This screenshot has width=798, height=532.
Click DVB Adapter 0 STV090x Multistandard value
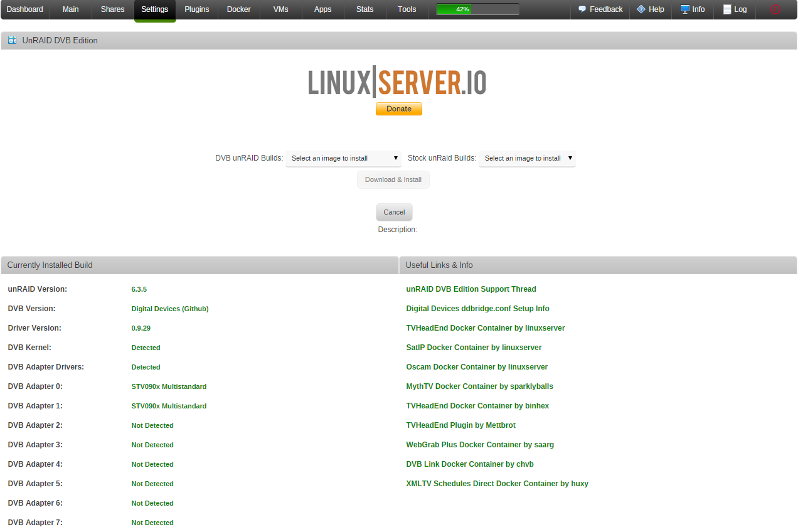click(169, 387)
